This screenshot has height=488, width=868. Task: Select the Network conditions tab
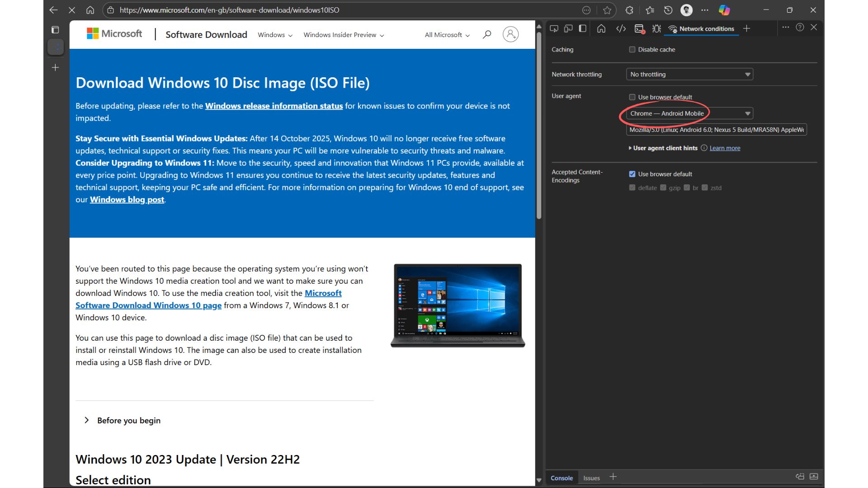click(702, 28)
